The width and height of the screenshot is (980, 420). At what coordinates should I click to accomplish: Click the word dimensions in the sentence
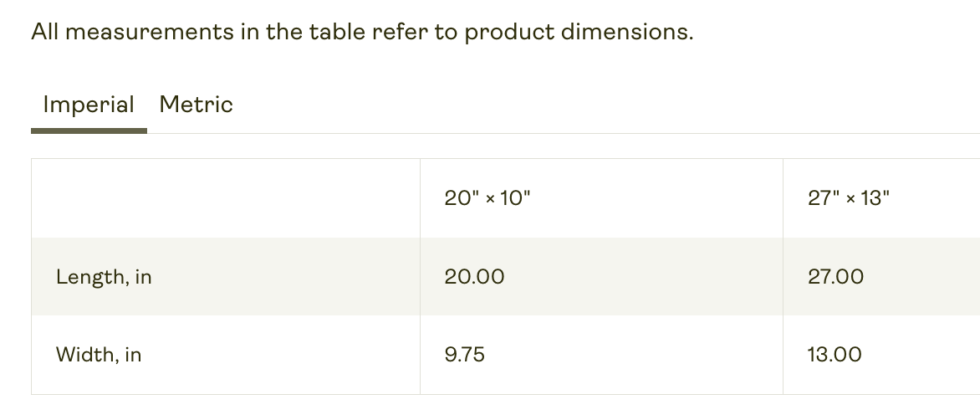(x=627, y=31)
